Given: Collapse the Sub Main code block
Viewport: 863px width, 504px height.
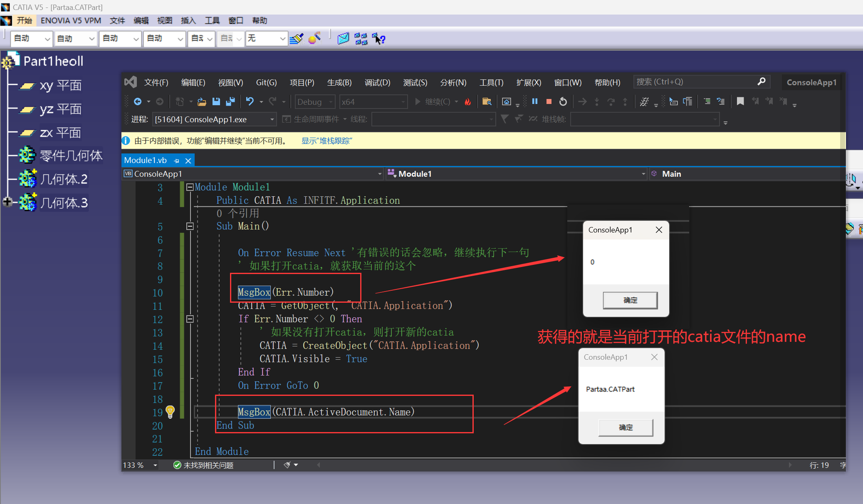Looking at the screenshot, I should [x=190, y=226].
